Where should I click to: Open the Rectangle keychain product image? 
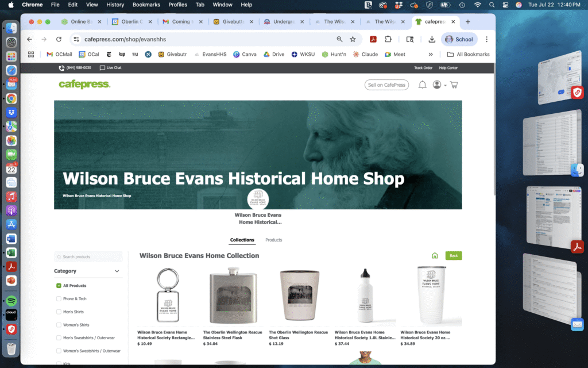click(x=168, y=296)
